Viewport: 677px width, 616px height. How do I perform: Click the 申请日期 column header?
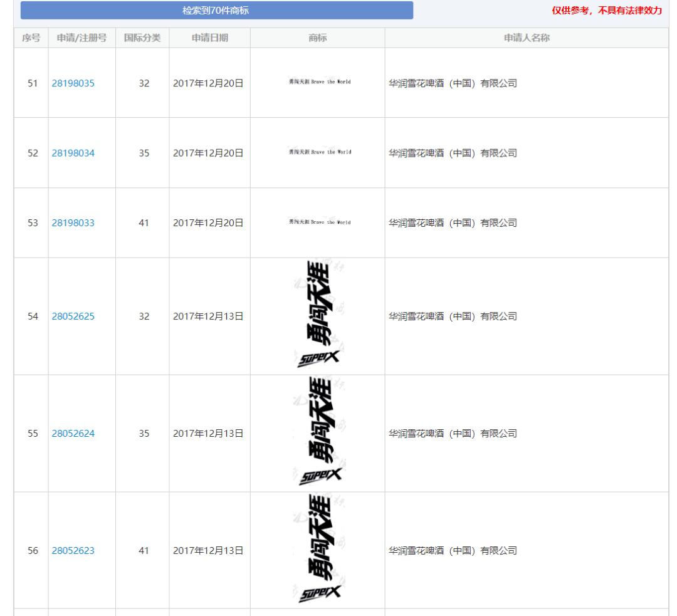click(210, 38)
